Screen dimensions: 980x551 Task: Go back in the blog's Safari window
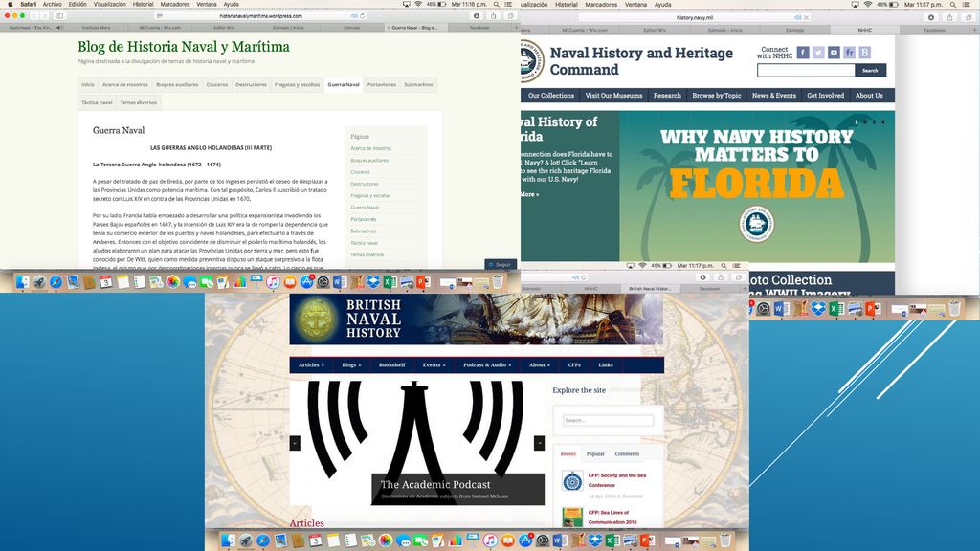[33, 15]
